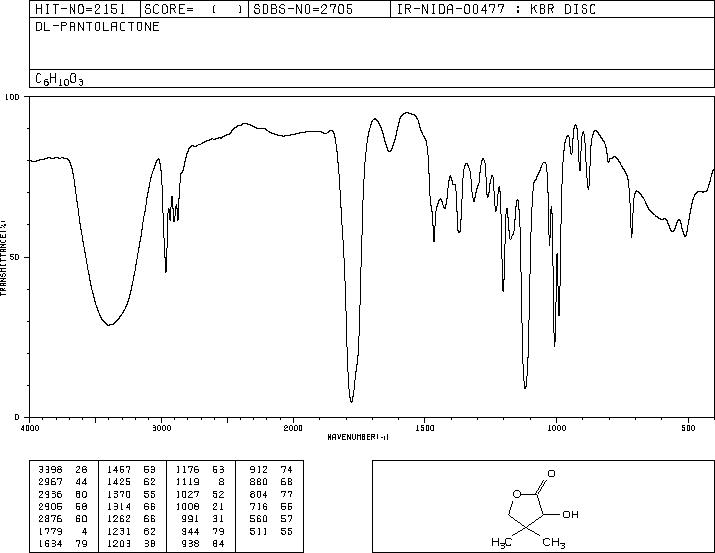Click peak table entry 1203

click(119, 544)
